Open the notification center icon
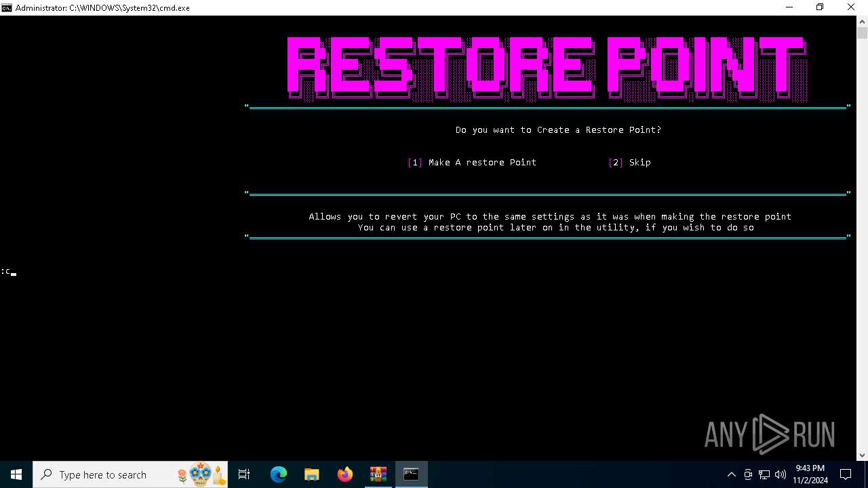868x488 pixels. [846, 474]
